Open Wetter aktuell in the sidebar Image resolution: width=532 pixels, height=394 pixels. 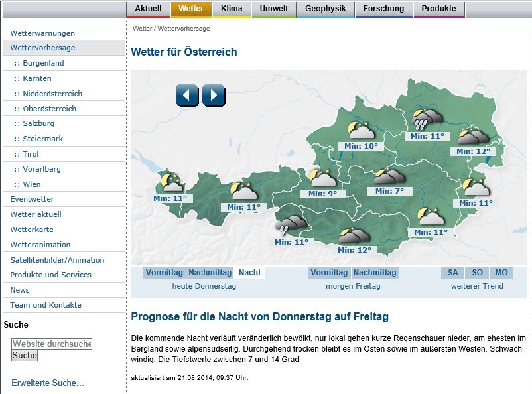[36, 214]
